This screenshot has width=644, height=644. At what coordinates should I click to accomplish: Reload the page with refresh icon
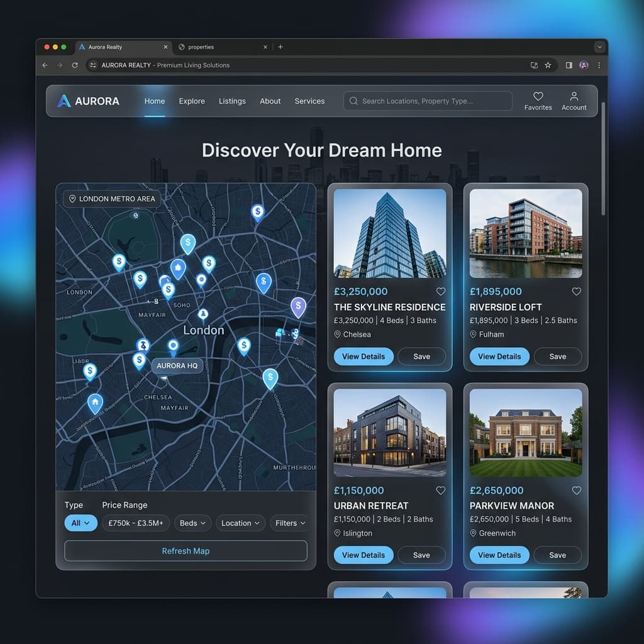[x=75, y=65]
